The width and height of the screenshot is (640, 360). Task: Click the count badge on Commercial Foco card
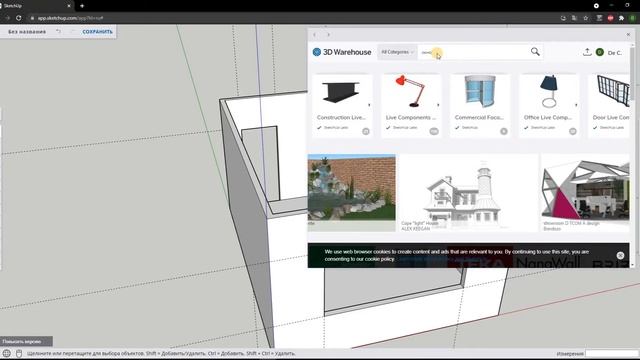click(x=504, y=131)
